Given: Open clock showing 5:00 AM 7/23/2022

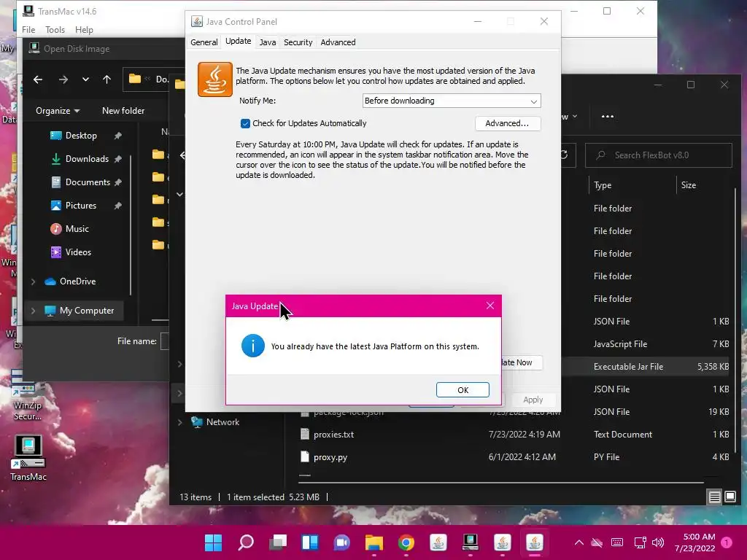Looking at the screenshot, I should (x=694, y=542).
